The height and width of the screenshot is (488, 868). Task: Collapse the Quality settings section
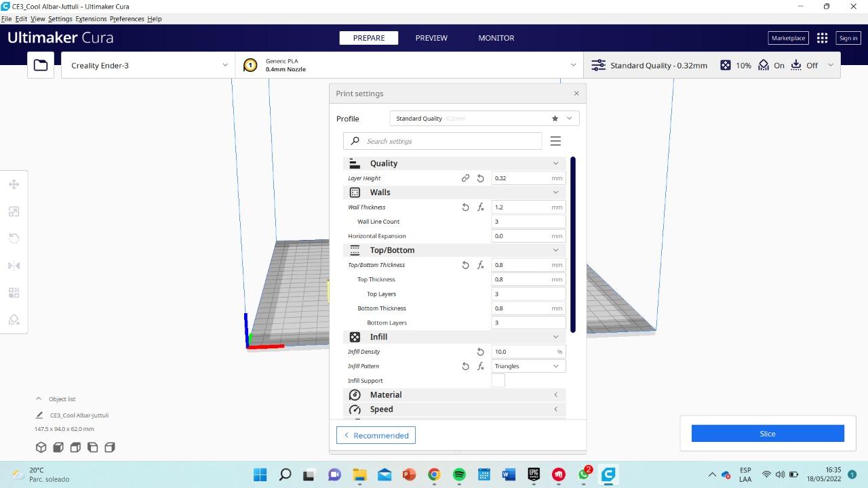(555, 163)
